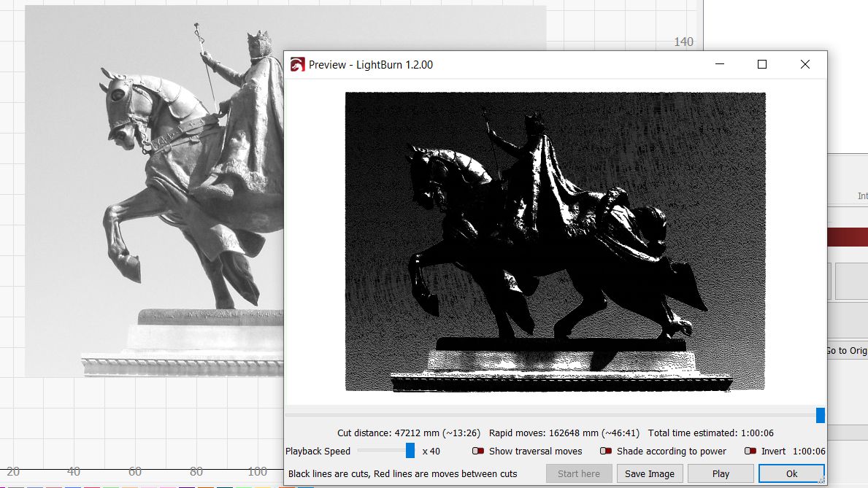Click the Play button in Preview
Viewport: 868px width, 488px height.
click(x=721, y=473)
